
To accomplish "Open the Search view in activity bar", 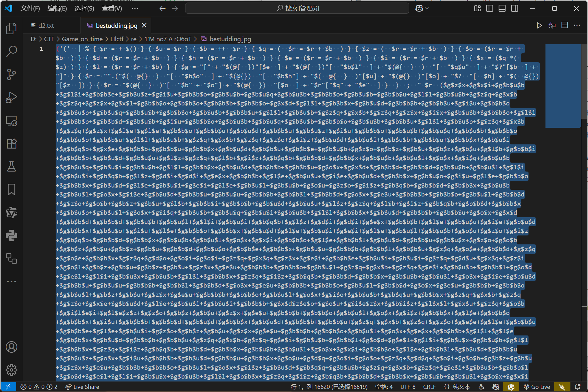I will click(x=12, y=51).
